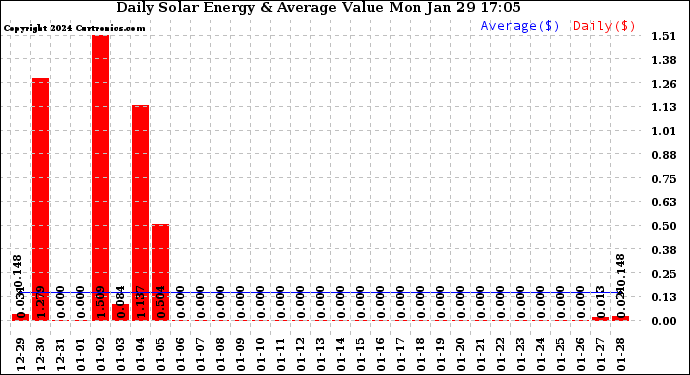Click the y-axis label '1.13'

[664, 107]
